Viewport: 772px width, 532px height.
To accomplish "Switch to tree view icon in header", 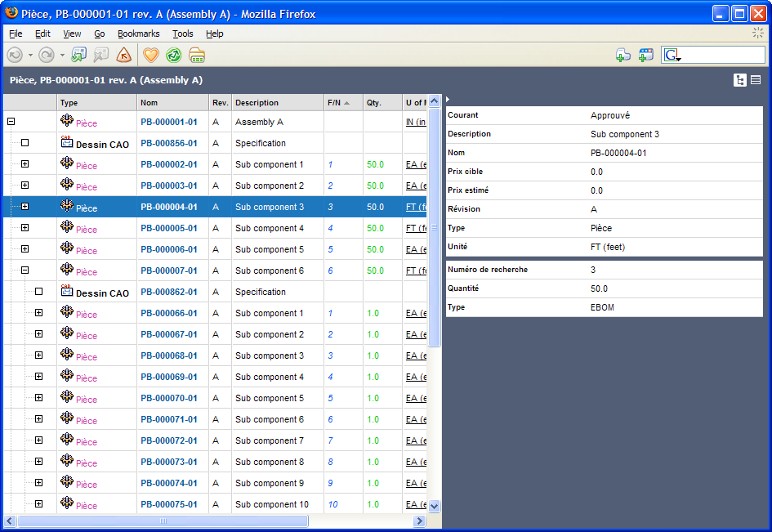I will [740, 80].
